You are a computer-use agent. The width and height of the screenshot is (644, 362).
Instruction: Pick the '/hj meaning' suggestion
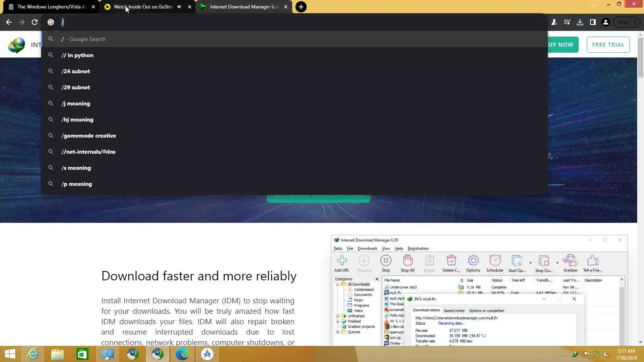294,119
